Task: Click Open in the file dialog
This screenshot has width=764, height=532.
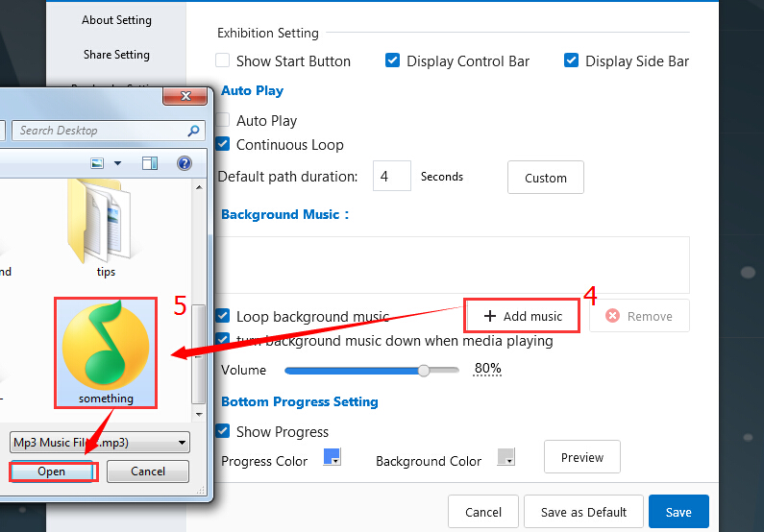Action: click(x=51, y=472)
